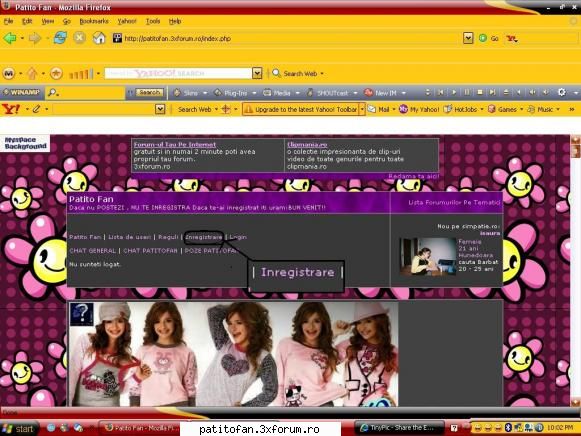Click the orange signal bars icon
This screenshot has width=581, height=436.
(81, 74)
